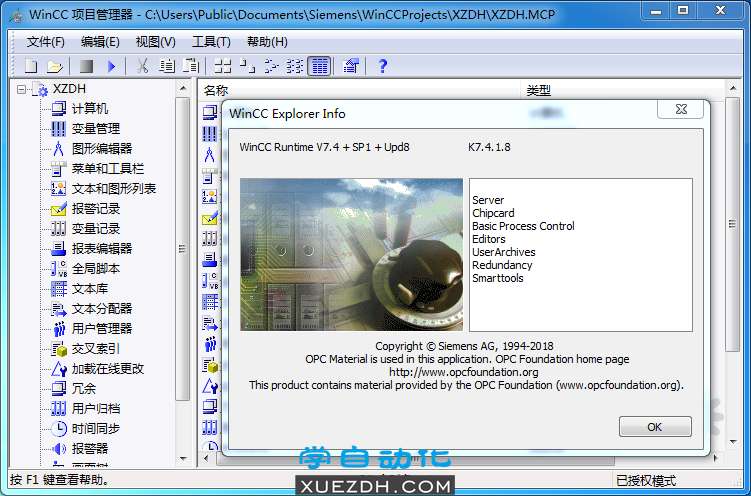751x496 pixels.
Task: Select 交叉索引 tree node
Action: [96, 349]
